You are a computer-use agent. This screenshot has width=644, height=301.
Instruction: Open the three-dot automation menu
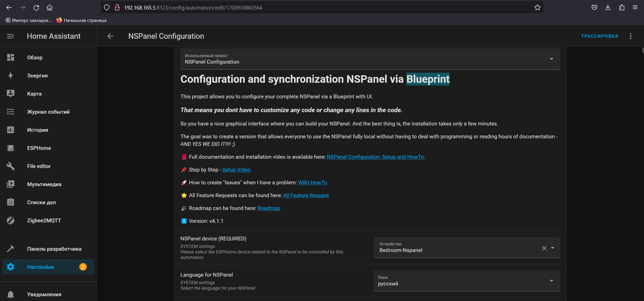(630, 36)
